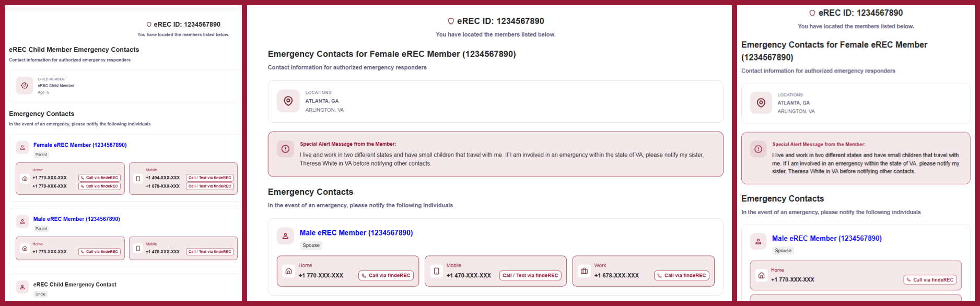
Task: Click Mobile phone icon in Male member's card, left panel
Action: pyautogui.click(x=138, y=248)
